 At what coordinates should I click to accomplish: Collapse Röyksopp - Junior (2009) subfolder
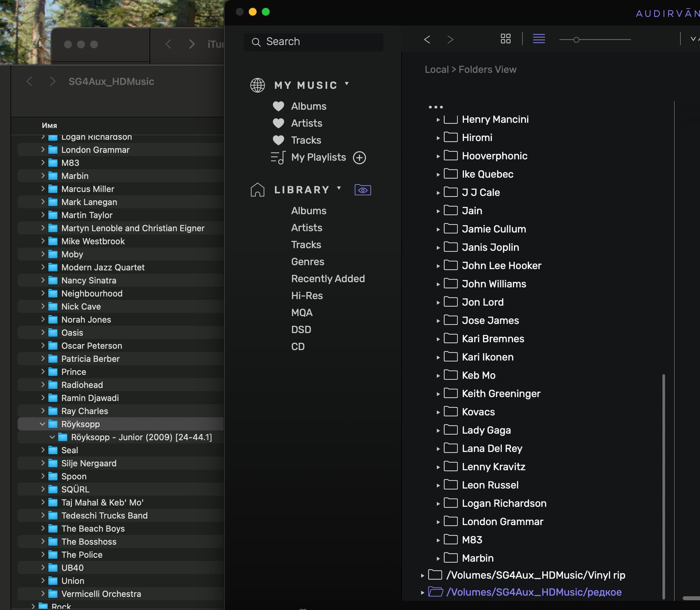(52, 437)
